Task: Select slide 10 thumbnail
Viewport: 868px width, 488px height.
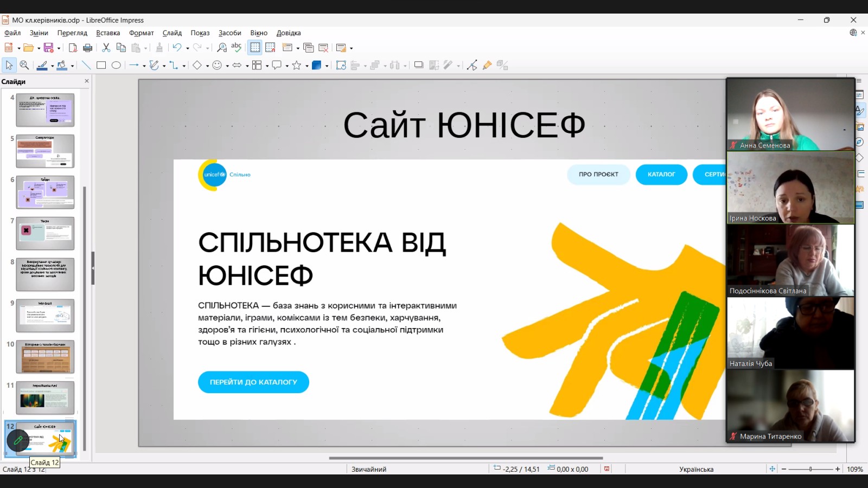Action: (45, 357)
